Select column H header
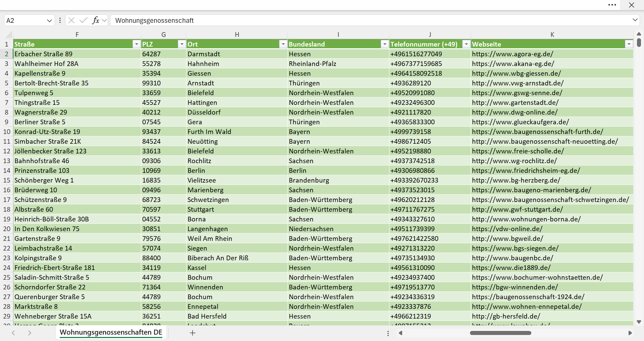The height and width of the screenshot is (341, 644). tap(237, 35)
